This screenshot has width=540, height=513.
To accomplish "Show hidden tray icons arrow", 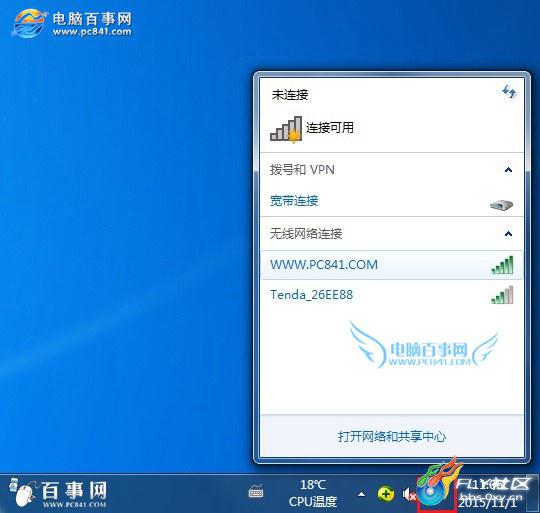I will click(361, 494).
